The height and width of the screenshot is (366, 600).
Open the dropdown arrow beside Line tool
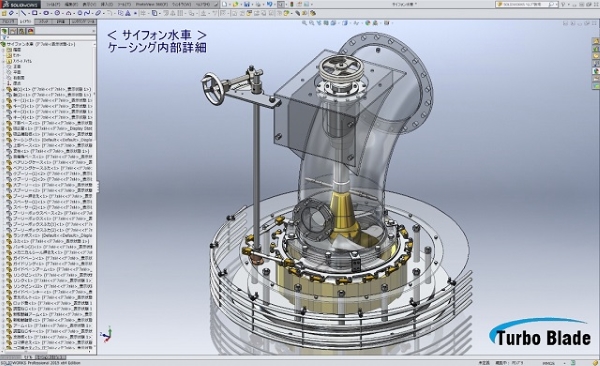(x=29, y=13)
